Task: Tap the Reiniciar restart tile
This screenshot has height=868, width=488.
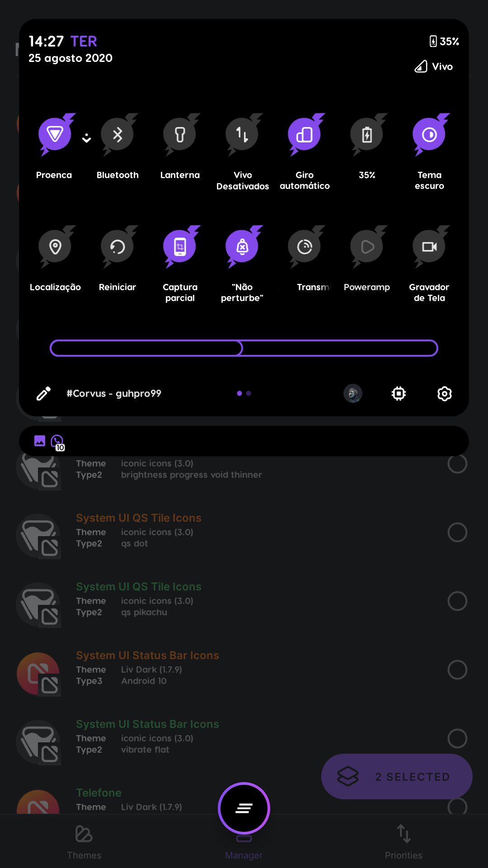Action: pos(117,247)
